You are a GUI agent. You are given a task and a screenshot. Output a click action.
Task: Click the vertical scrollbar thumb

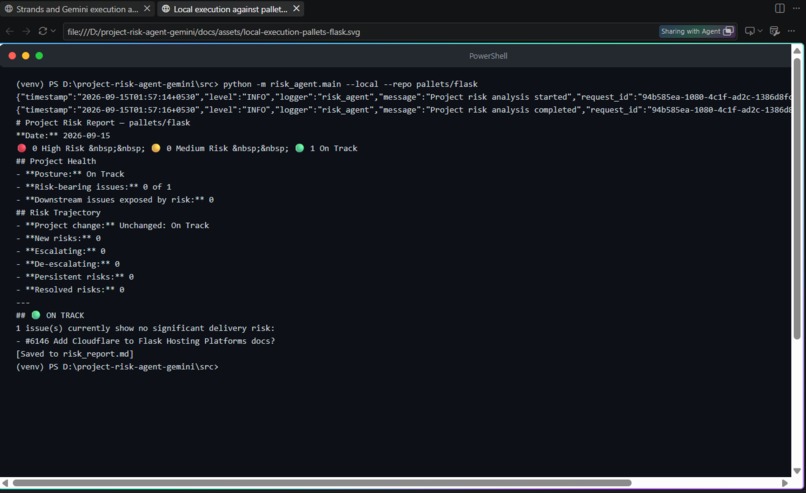(797, 198)
